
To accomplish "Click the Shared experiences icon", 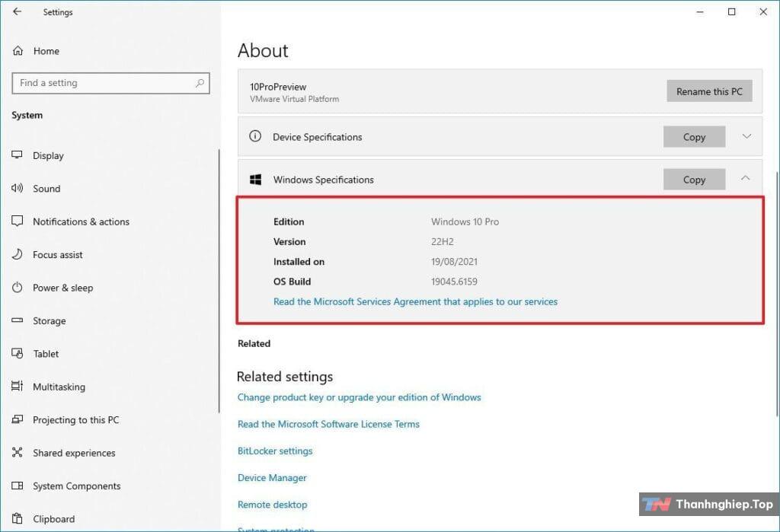I will click(x=18, y=452).
